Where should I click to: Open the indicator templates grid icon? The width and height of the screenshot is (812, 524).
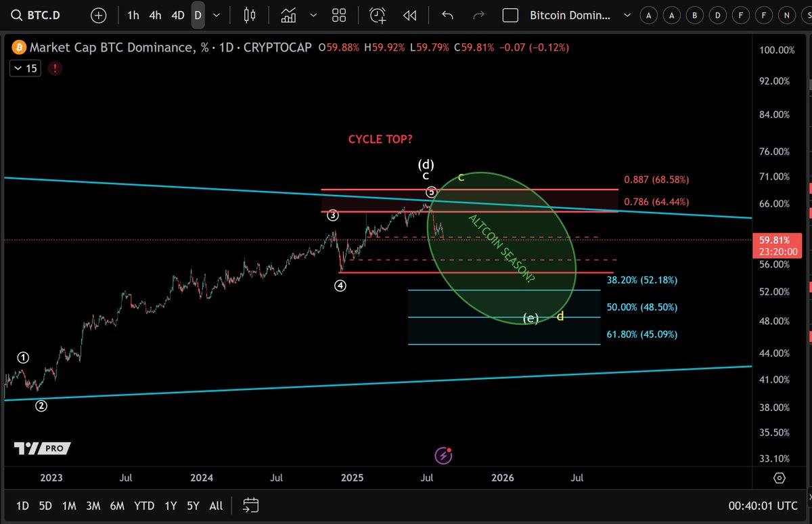coord(340,15)
